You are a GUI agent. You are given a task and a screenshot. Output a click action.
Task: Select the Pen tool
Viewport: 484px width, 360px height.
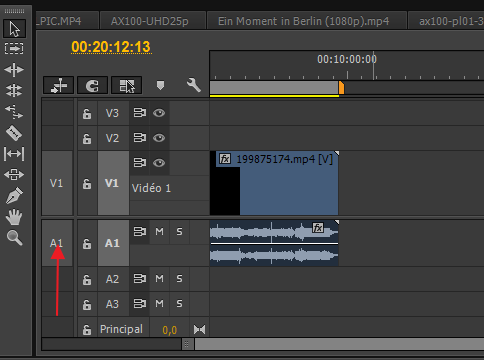click(14, 195)
